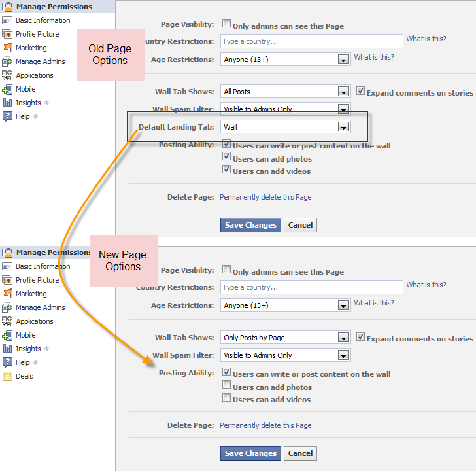The image size is (476, 471).
Task: Select Profile Picture in new sidebar
Action: (37, 280)
